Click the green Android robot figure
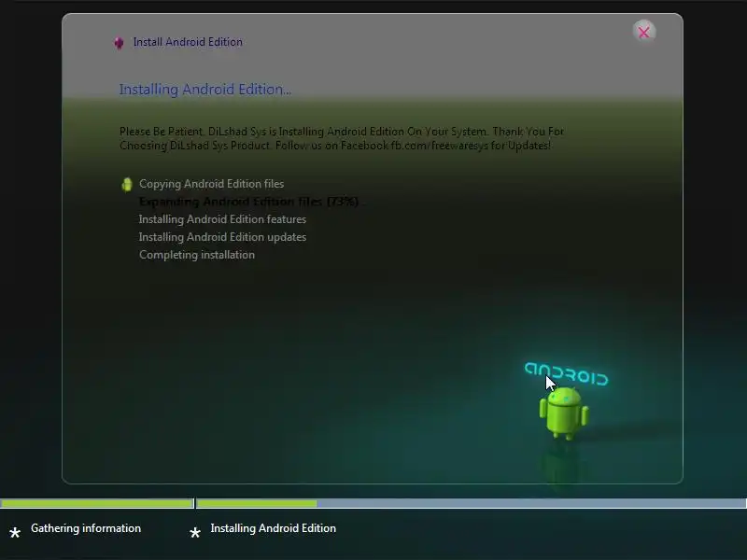747x560 pixels. [x=564, y=413]
